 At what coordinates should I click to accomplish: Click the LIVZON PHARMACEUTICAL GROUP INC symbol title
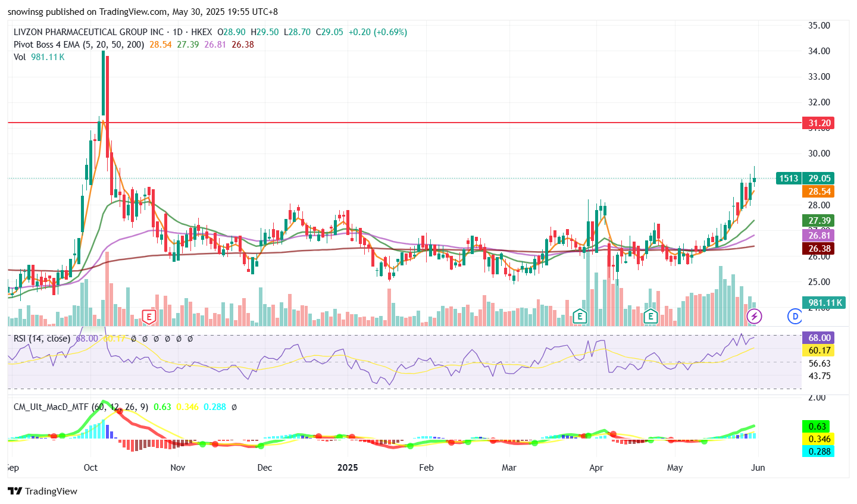(x=89, y=32)
